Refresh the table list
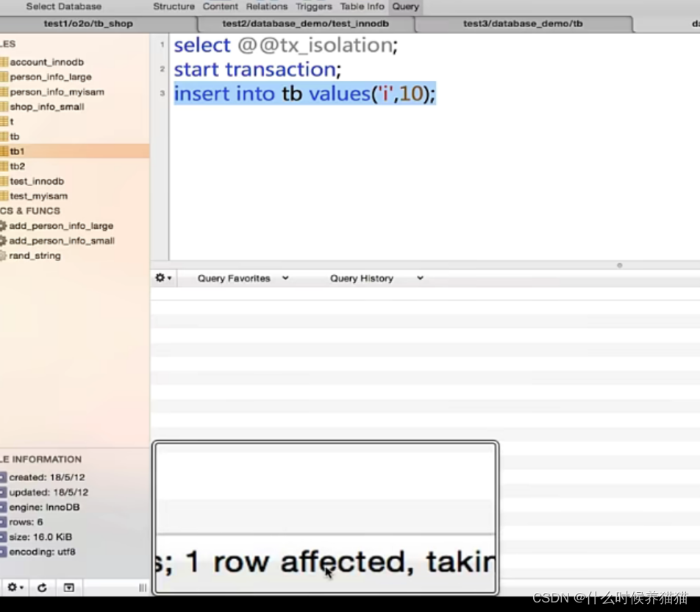This screenshot has width=700, height=612. point(42,588)
